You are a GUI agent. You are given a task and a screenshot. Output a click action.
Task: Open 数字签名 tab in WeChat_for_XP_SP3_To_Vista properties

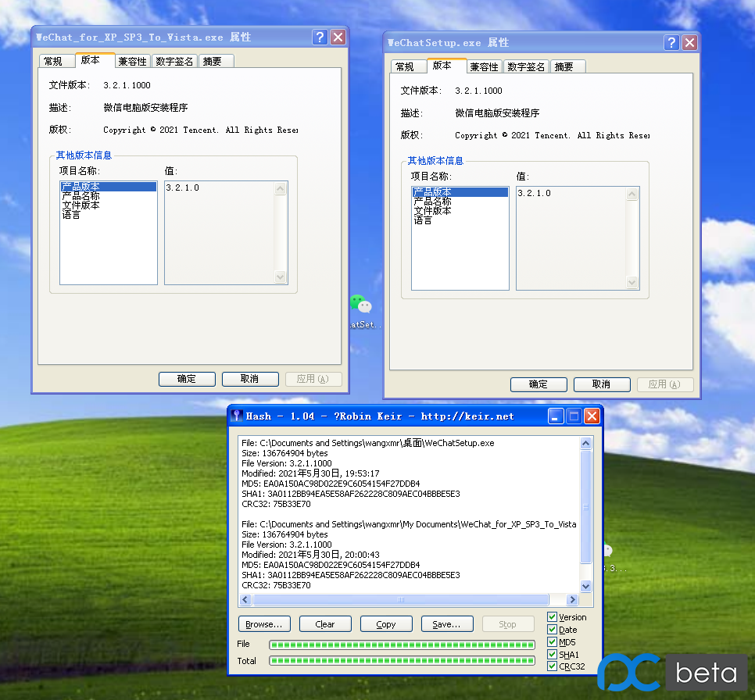[174, 62]
